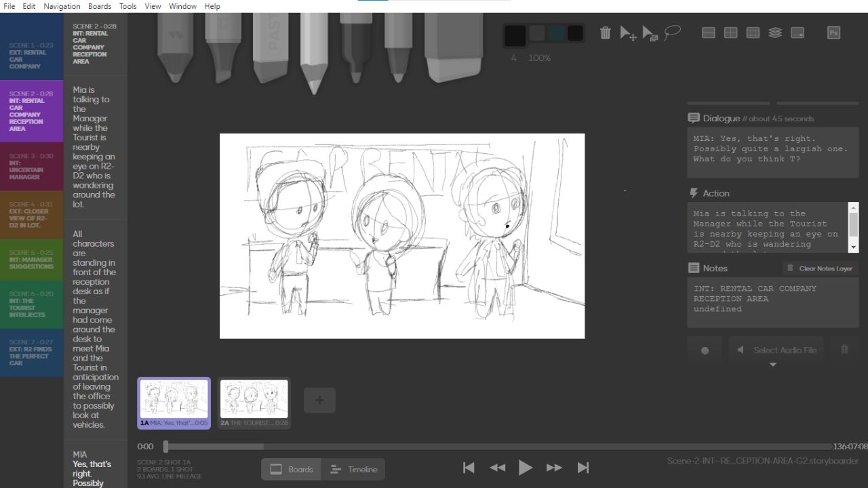
Task: Click the record audio button
Action: (x=705, y=350)
